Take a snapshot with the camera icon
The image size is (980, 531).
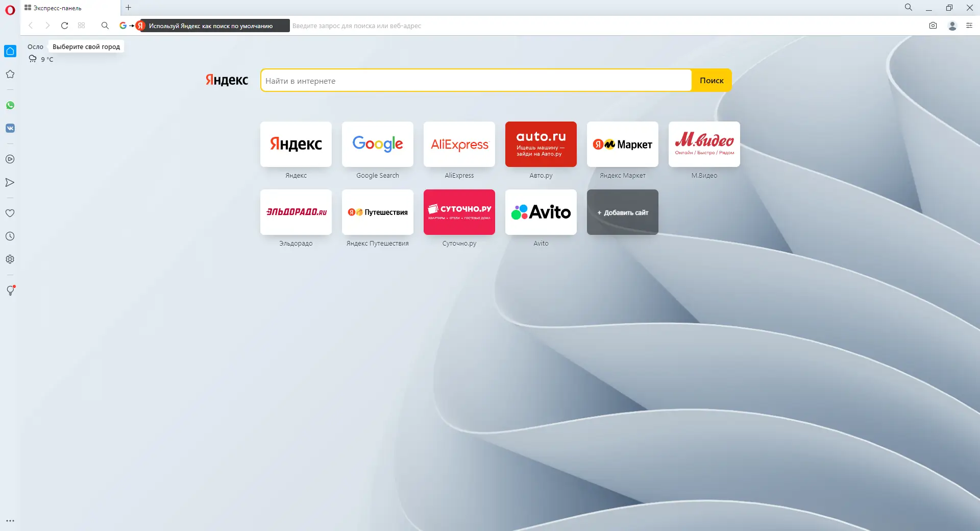(x=933, y=26)
